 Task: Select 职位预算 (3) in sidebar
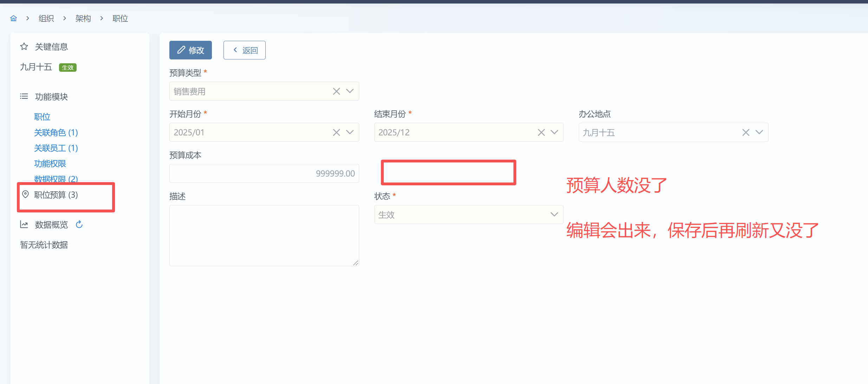point(56,195)
